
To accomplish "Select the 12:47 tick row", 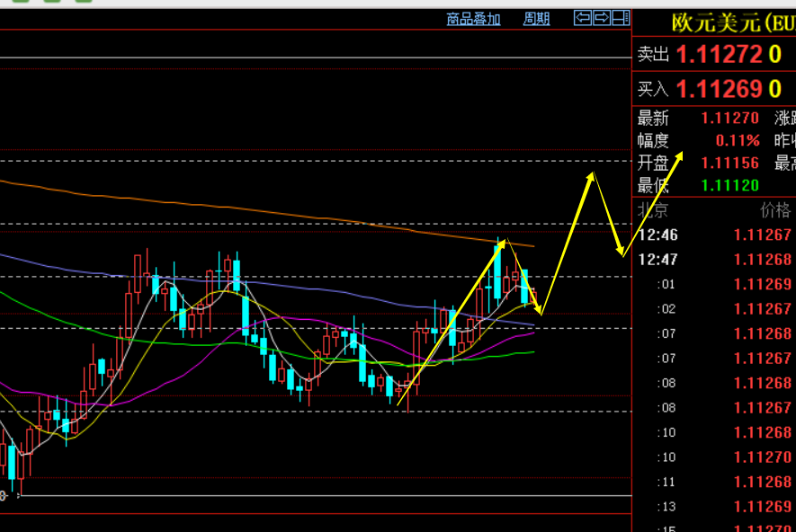I will [714, 260].
